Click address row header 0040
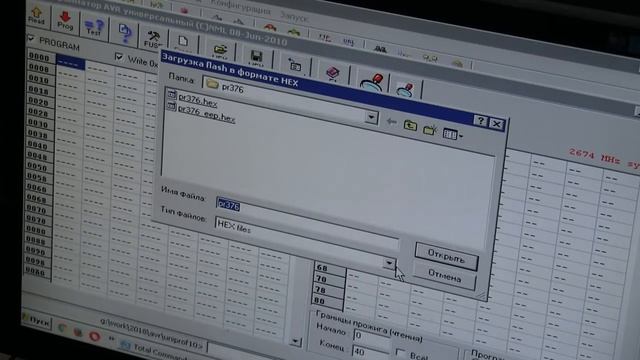640x360 pixels. coord(37,145)
